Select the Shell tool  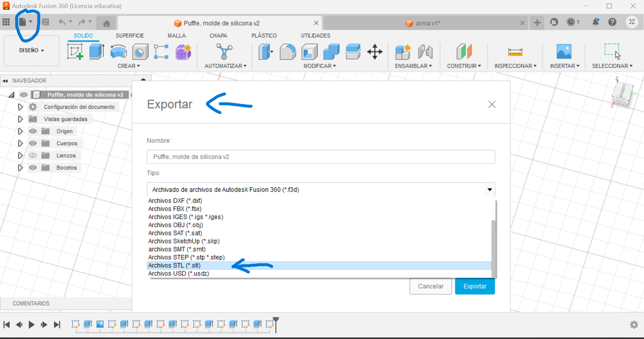[x=310, y=52]
